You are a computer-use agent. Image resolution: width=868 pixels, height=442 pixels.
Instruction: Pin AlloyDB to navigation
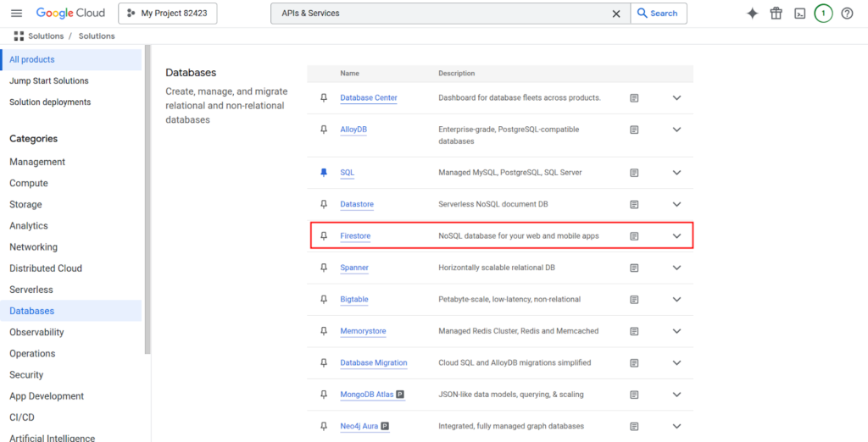pyautogui.click(x=324, y=130)
